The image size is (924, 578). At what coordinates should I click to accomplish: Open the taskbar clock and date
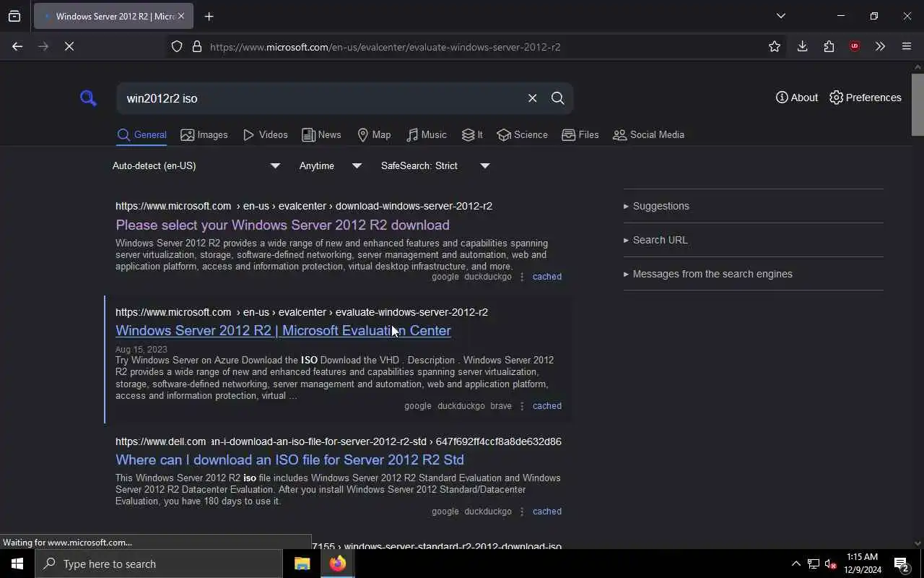pyautogui.click(x=863, y=564)
